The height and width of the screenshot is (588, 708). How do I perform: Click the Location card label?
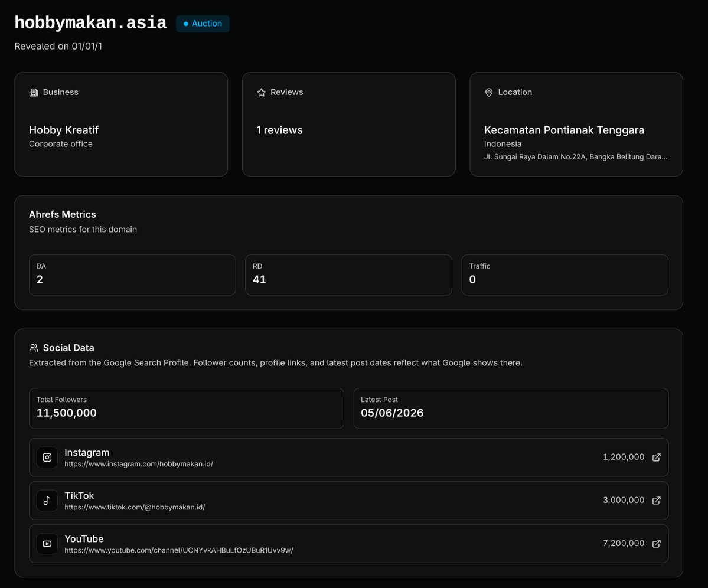pos(515,92)
